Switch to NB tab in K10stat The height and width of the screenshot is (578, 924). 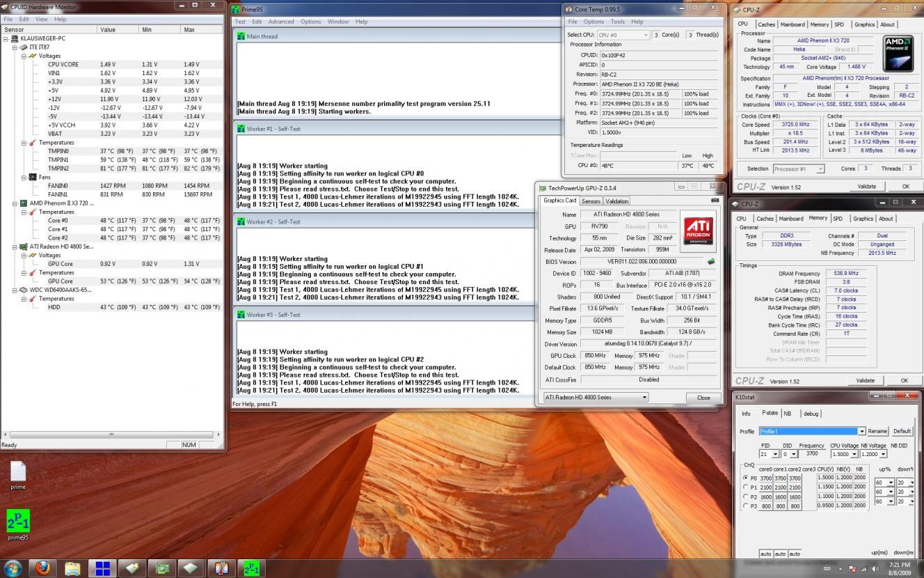click(788, 414)
